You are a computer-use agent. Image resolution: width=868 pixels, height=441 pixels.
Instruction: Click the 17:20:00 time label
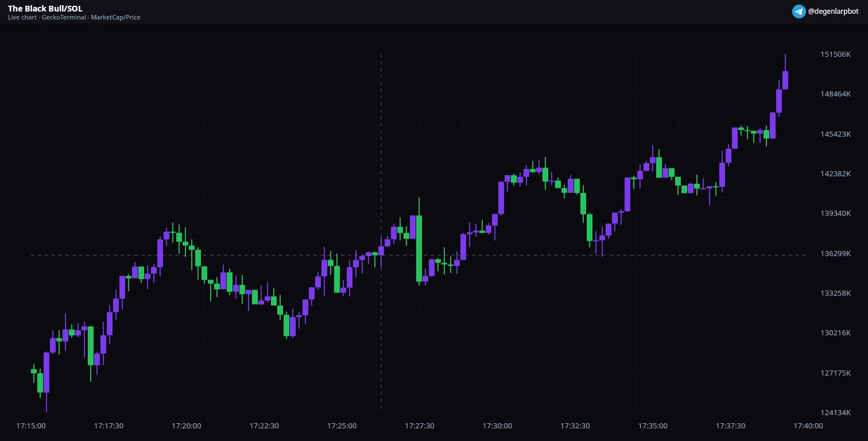(187, 426)
